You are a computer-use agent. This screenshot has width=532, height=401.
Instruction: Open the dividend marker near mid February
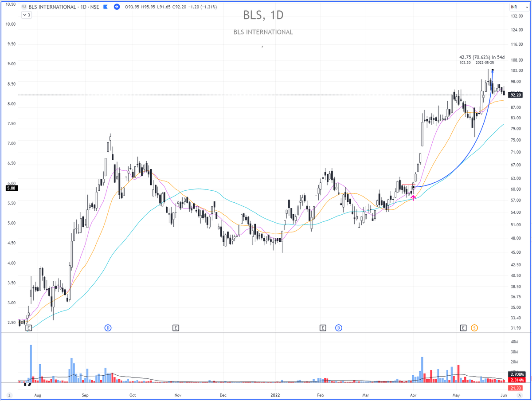pyautogui.click(x=339, y=328)
